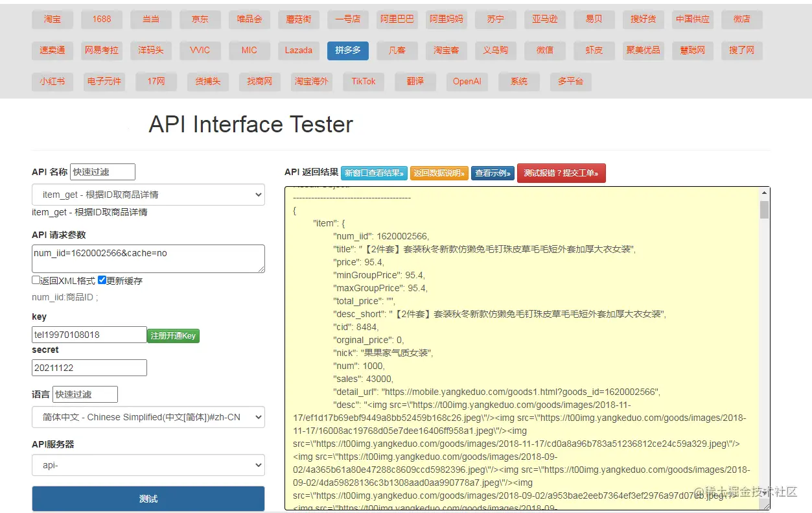Click red 测试报错？提交工单 button
Viewport: 812px width, 513px height.
[x=561, y=173]
